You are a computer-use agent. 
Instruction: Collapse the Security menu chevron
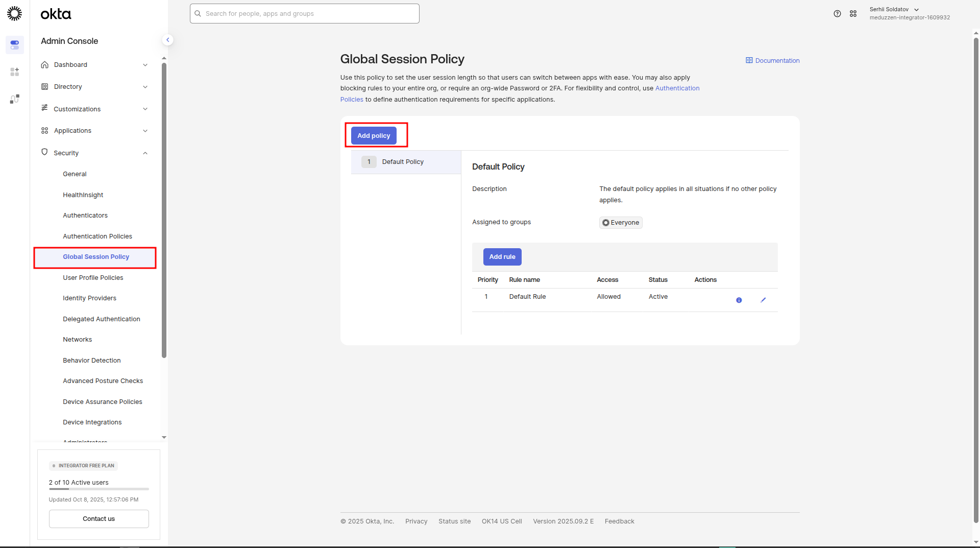145,153
